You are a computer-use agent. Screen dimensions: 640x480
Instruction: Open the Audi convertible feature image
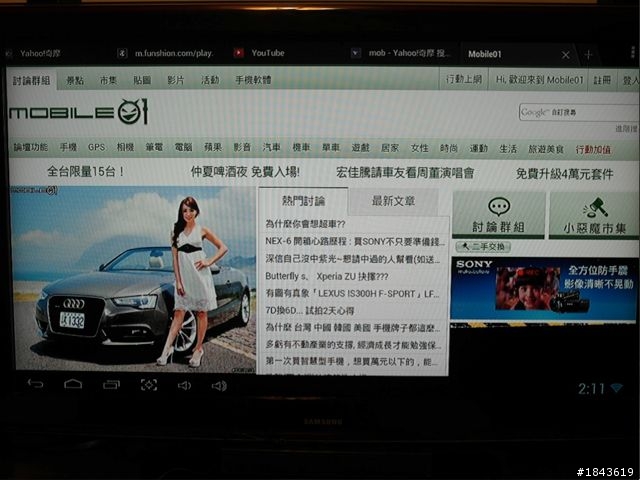(x=133, y=280)
